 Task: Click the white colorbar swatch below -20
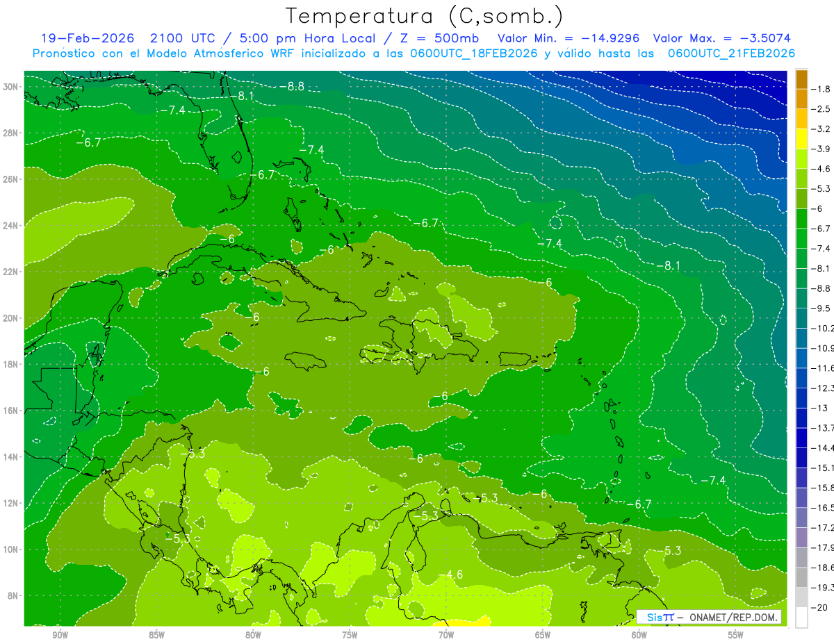pyautogui.click(x=801, y=617)
